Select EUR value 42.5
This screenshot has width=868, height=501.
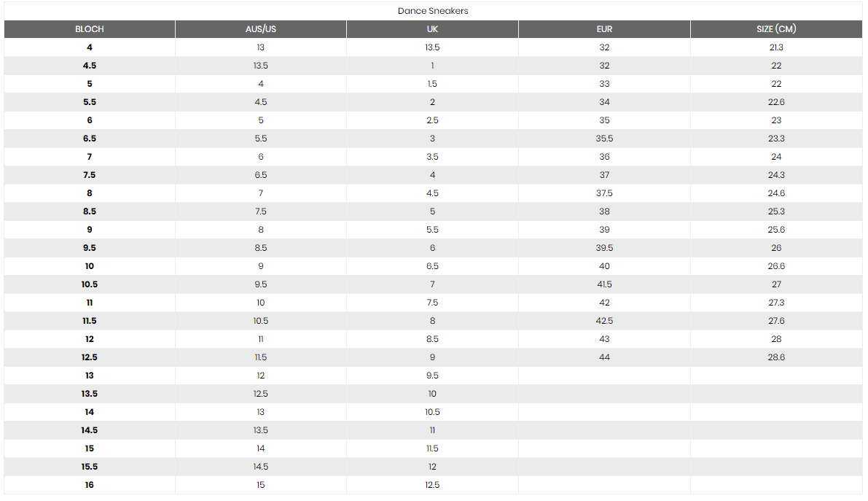[604, 321]
